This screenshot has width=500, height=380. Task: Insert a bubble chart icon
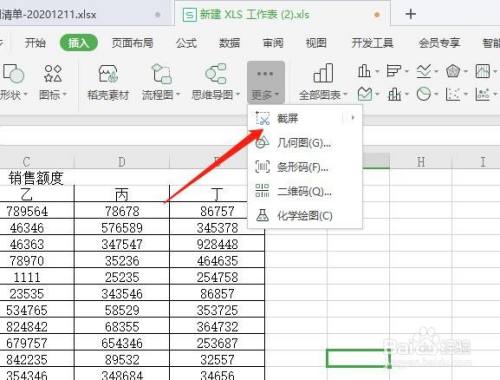point(482,94)
